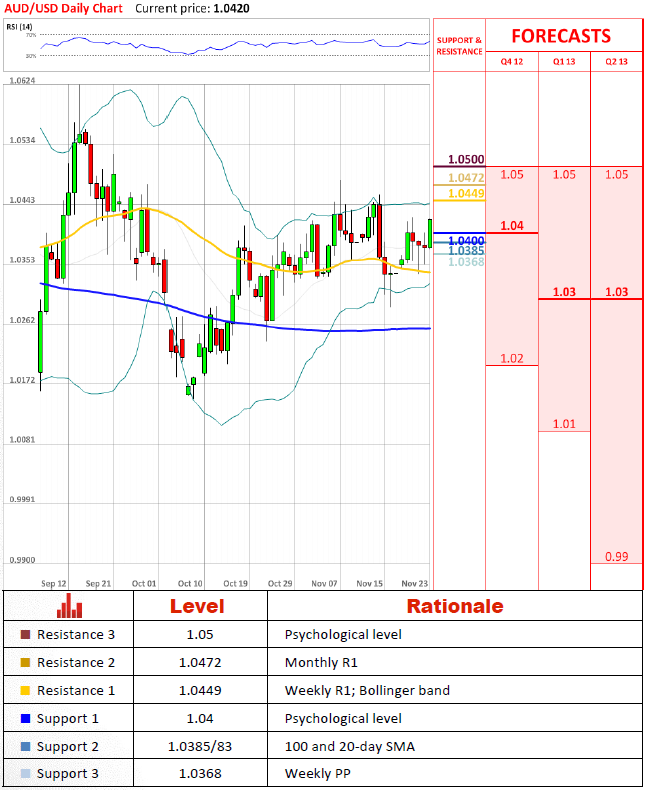This screenshot has width=648, height=790.
Task: Select the Q1 13 forecast column header
Action: click(564, 61)
